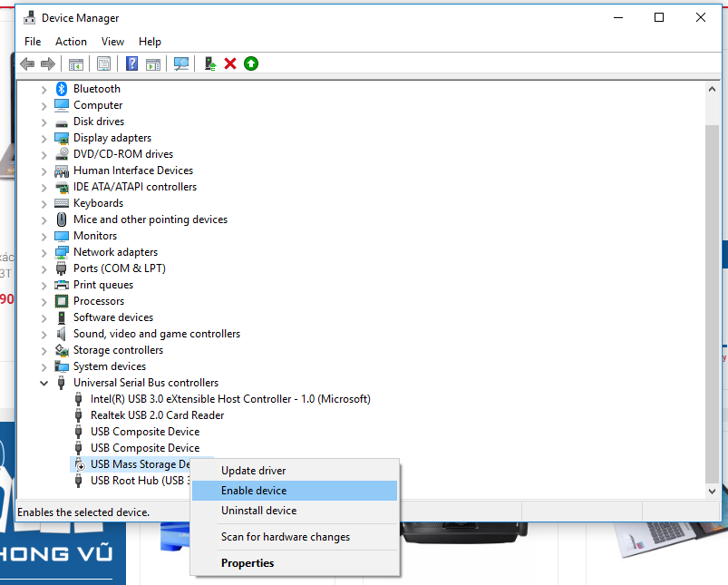
Task: Click Show/Hide console tree toolbar icon
Action: (x=75, y=63)
